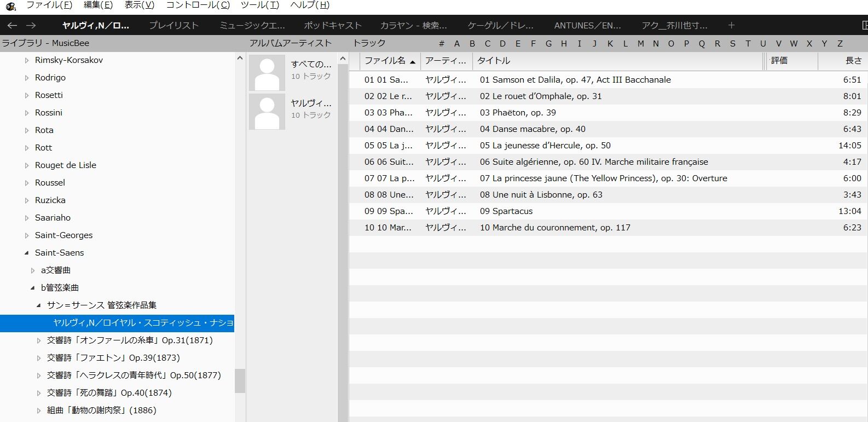
Task: Select track 04 Danse macabre, op. 40
Action: tap(607, 129)
